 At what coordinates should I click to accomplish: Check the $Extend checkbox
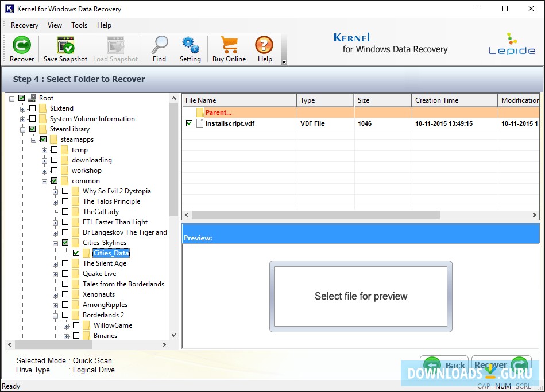[x=32, y=108]
